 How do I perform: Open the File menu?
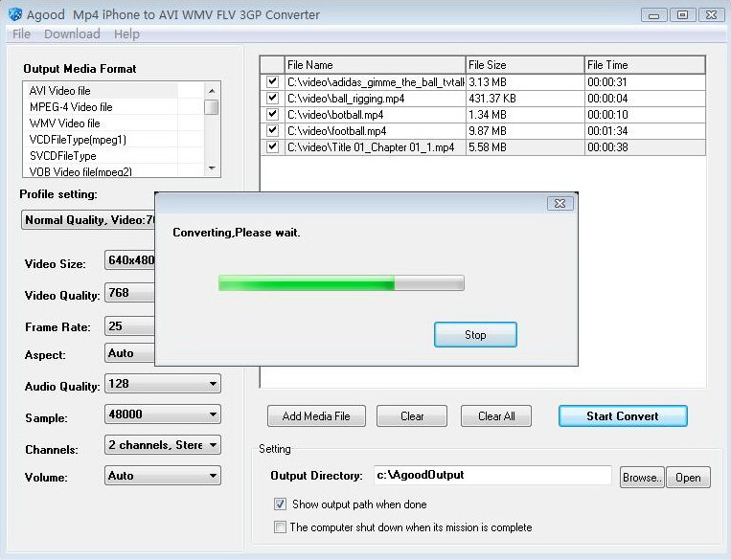[x=21, y=34]
